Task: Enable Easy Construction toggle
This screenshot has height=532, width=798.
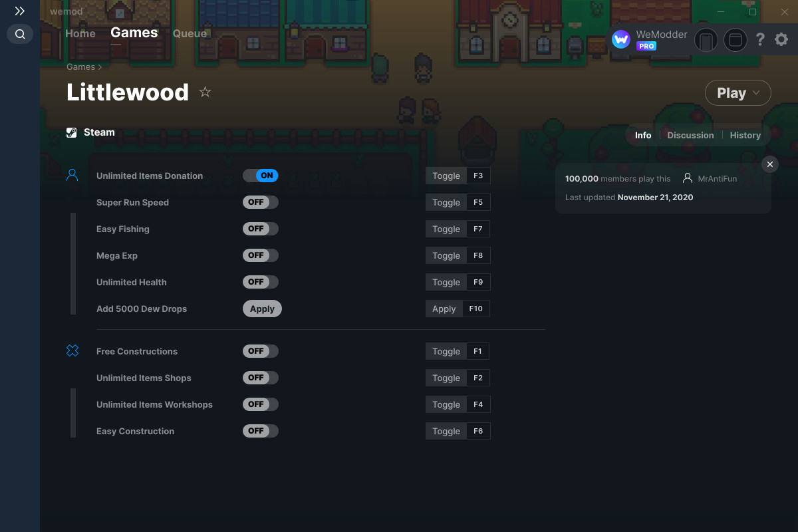Action: pos(261,431)
